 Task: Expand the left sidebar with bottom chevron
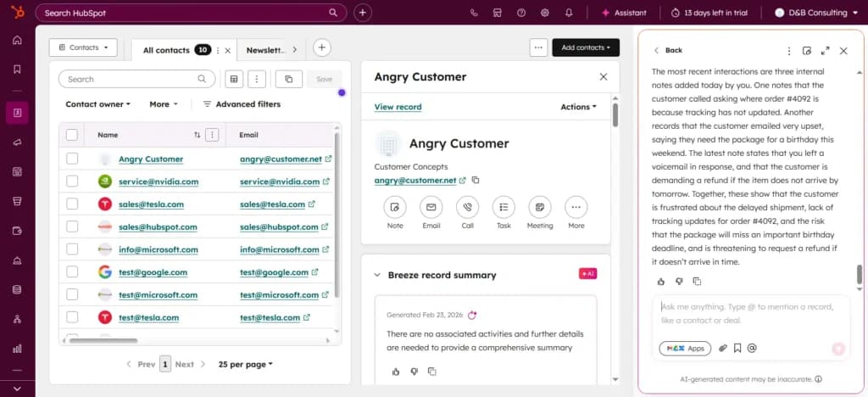coord(17,389)
